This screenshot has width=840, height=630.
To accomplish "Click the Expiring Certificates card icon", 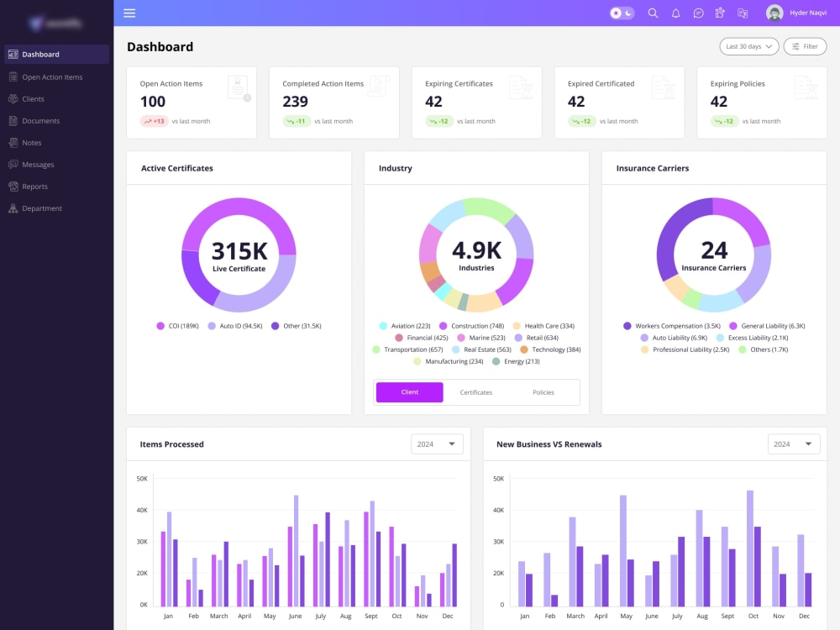I will click(521, 87).
